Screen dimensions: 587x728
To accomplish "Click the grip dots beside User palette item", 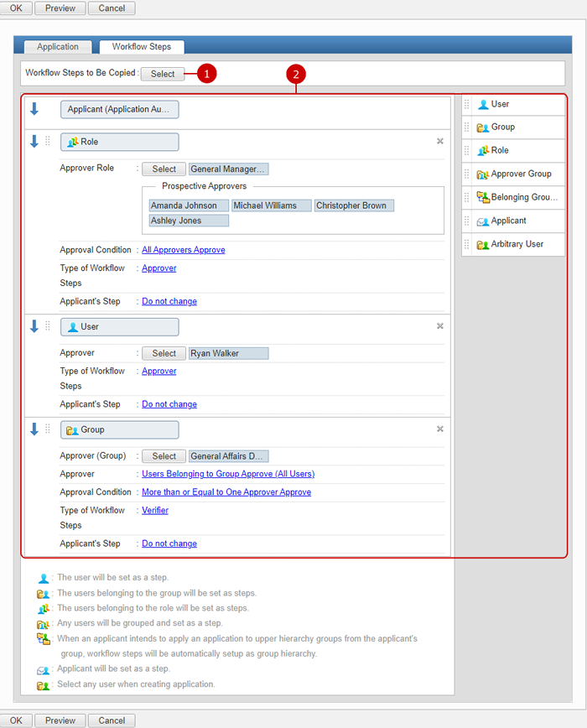I will pyautogui.click(x=467, y=104).
